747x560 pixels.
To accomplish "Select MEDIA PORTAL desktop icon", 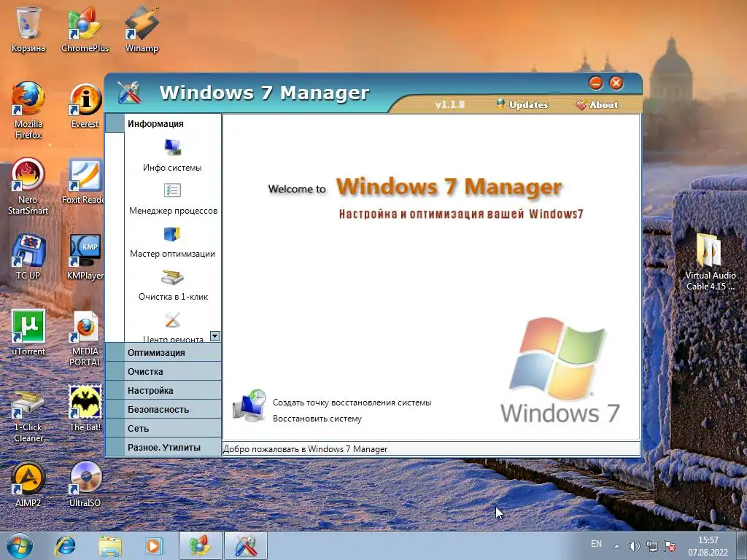I will (x=85, y=338).
